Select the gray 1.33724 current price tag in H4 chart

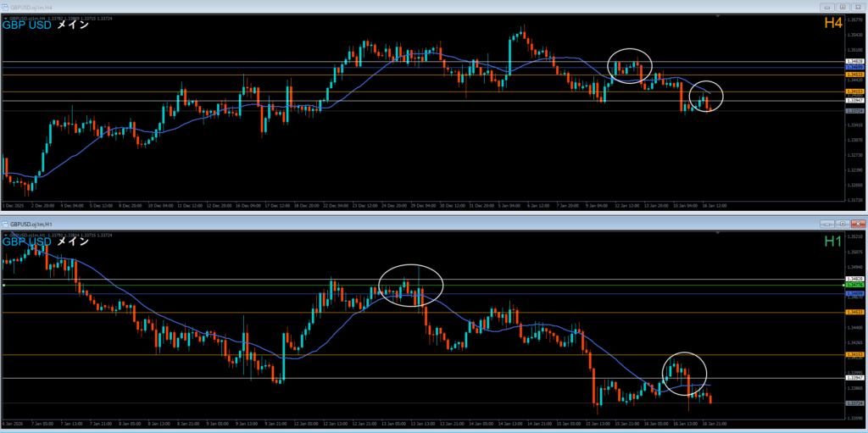(x=854, y=111)
